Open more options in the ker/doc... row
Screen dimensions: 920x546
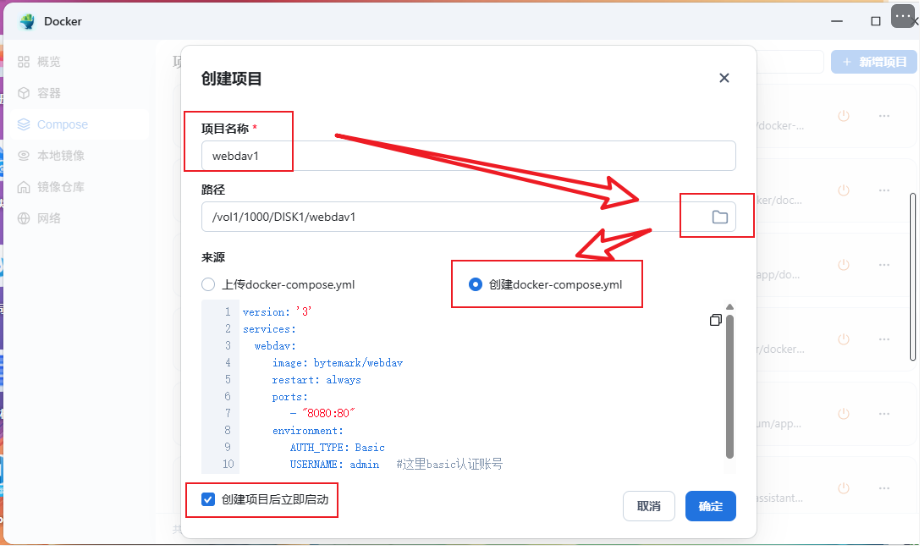884,190
